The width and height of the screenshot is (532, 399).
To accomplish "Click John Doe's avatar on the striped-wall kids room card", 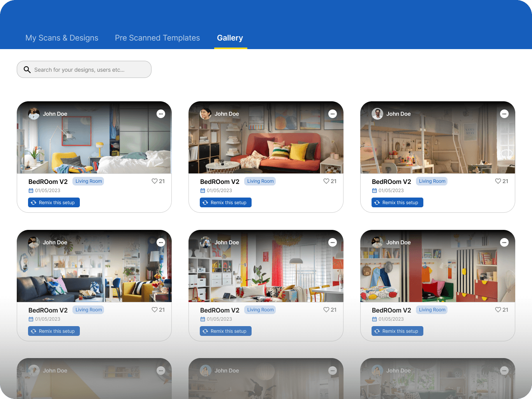I will 377,242.
